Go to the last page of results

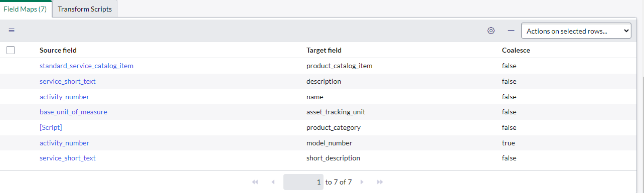(380, 182)
